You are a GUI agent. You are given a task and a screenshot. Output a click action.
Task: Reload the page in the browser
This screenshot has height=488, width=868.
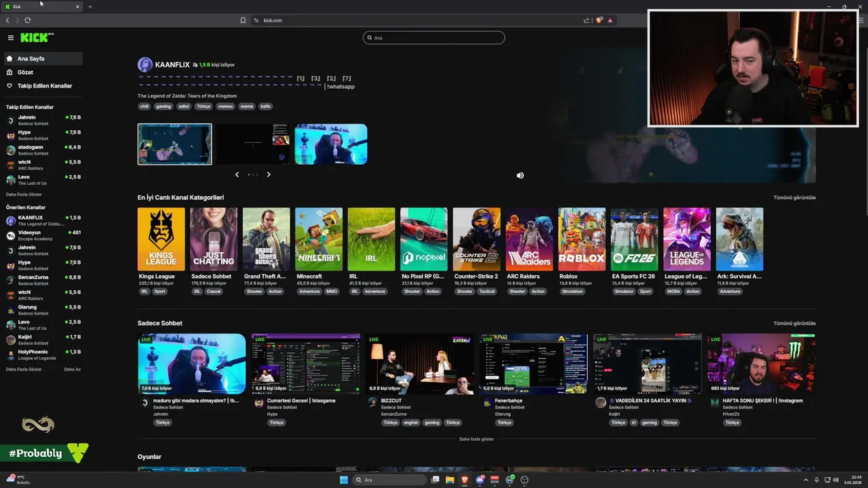pos(28,20)
